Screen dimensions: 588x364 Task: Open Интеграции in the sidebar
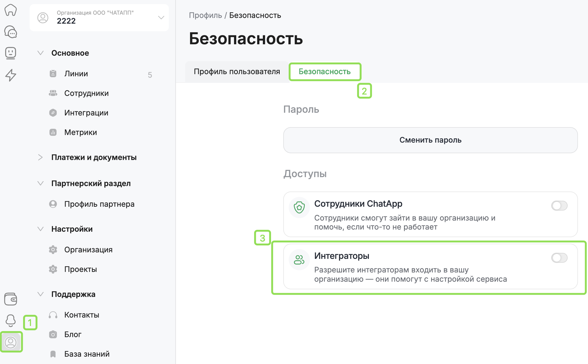click(x=86, y=113)
